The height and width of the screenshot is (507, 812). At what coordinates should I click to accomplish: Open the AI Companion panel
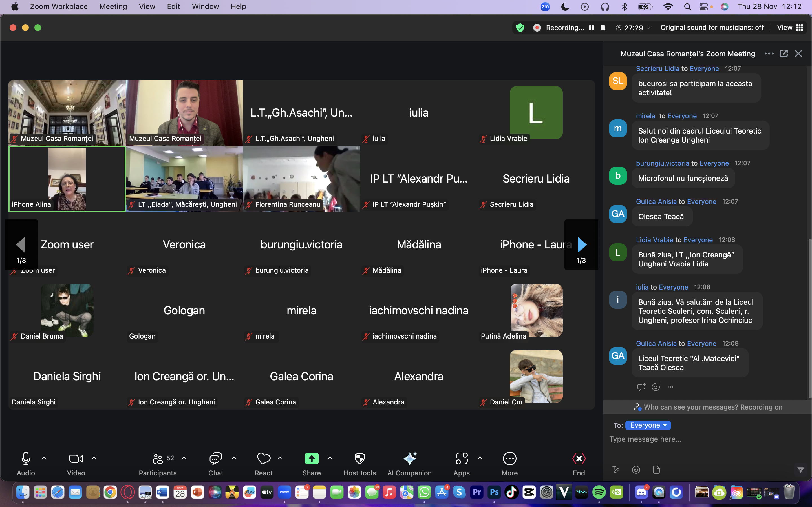click(409, 459)
